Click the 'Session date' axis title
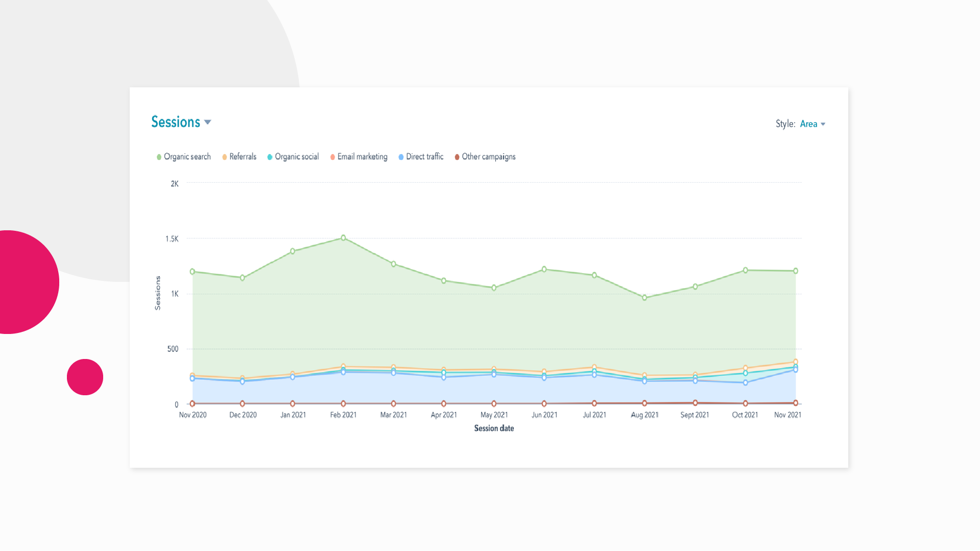980x551 pixels. (494, 428)
